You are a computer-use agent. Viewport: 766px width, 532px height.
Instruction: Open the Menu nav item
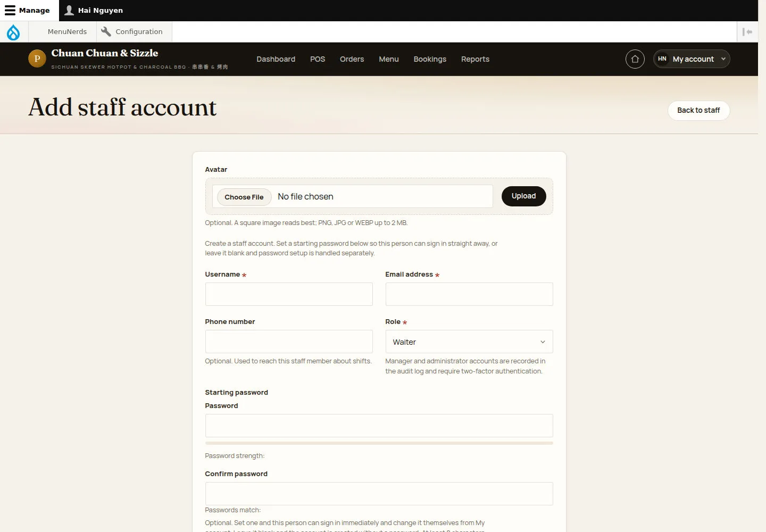389,59
